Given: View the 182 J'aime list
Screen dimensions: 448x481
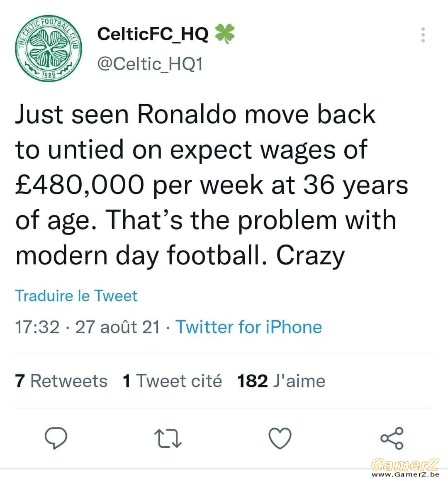Looking at the screenshot, I should pos(281,381).
